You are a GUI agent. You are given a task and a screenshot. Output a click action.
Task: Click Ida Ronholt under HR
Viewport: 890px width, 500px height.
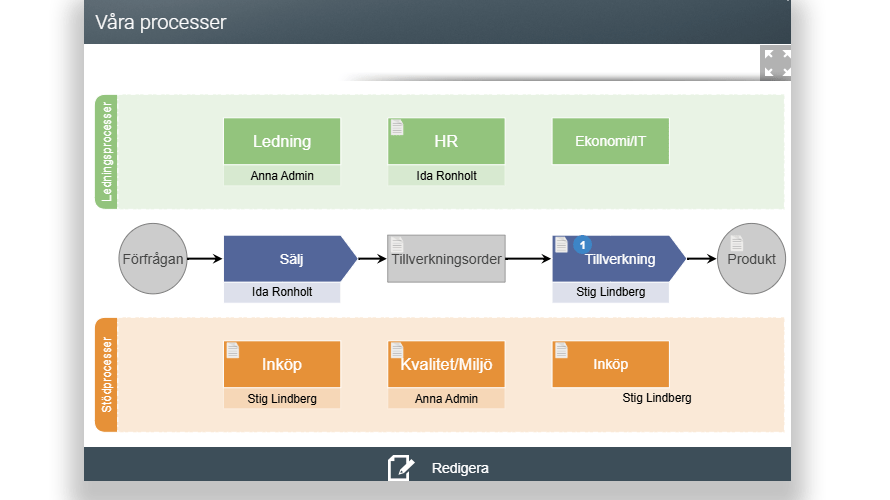tap(446, 176)
